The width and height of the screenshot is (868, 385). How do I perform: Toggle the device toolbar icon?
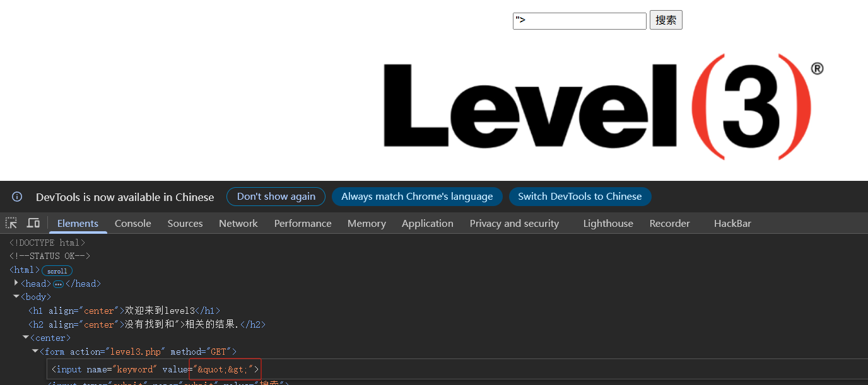pos(33,223)
